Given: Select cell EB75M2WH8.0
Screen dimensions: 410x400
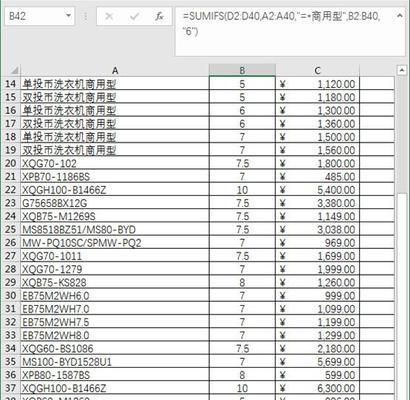Looking at the screenshot, I should click(115, 335).
